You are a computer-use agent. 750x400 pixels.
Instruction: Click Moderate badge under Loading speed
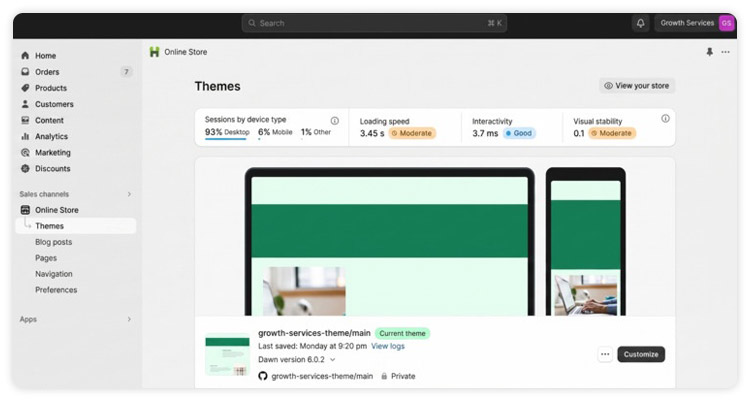[412, 133]
